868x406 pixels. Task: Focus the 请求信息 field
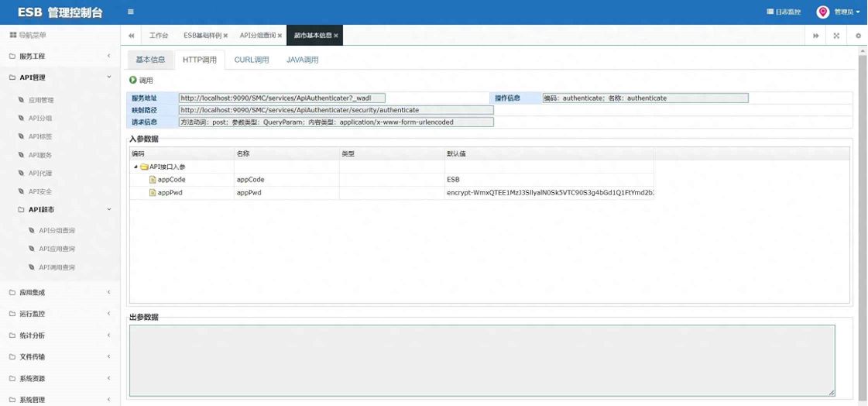click(336, 122)
